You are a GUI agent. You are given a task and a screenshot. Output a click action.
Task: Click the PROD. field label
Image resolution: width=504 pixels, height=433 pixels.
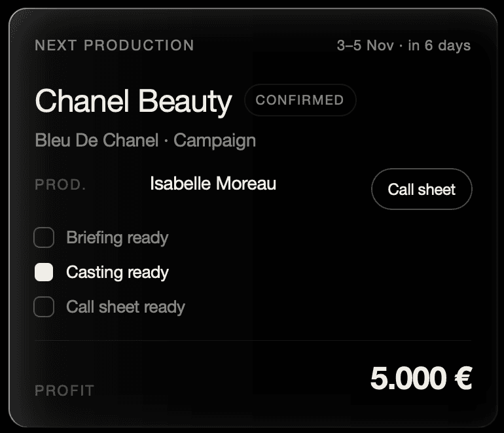pos(60,184)
